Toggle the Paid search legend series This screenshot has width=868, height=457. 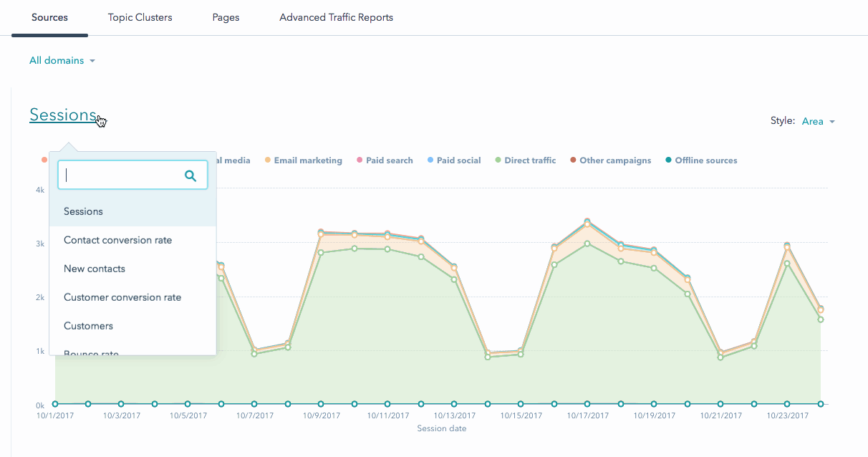tap(389, 160)
